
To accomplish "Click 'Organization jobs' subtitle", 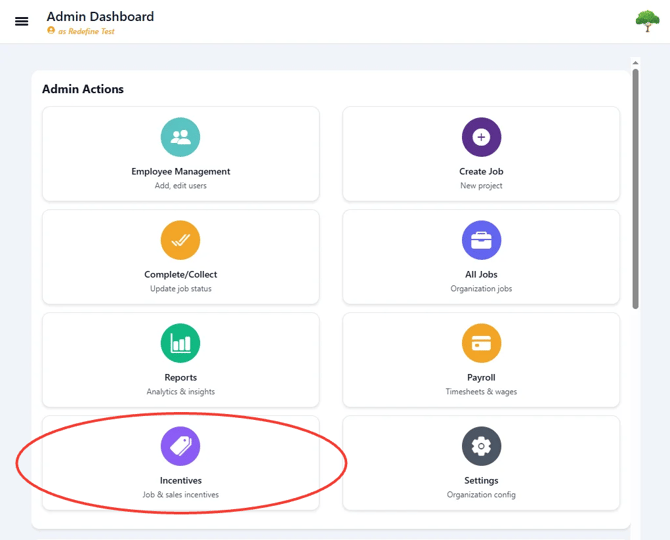I will [x=481, y=288].
